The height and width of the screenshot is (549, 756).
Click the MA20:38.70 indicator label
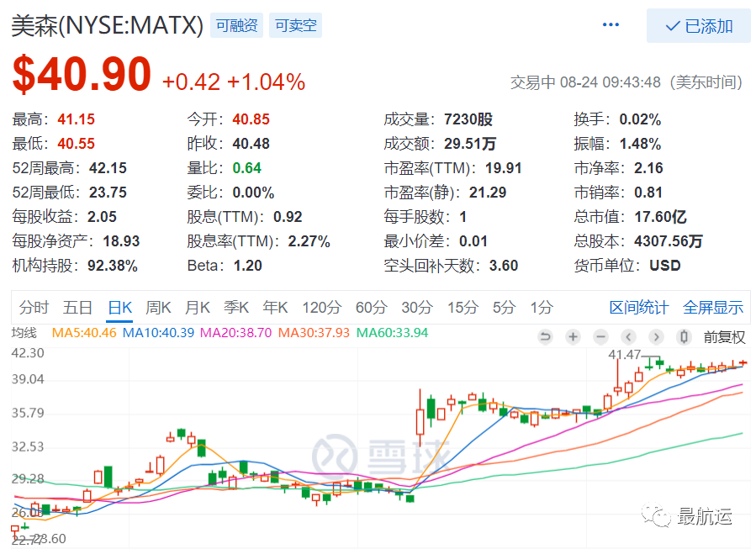(x=235, y=333)
